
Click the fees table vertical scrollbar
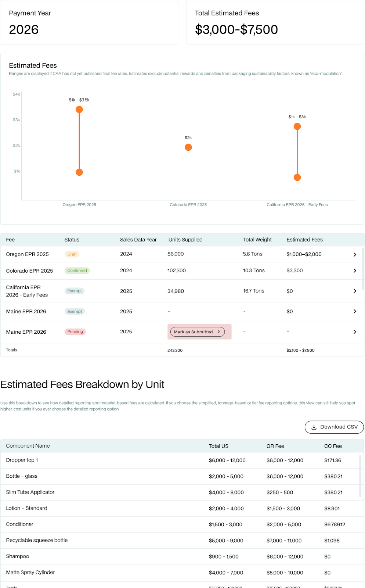pyautogui.click(x=363, y=269)
